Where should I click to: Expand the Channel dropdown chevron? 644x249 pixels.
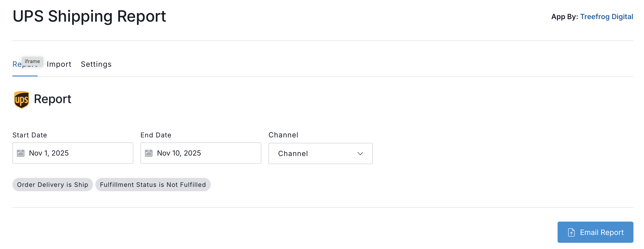coord(360,153)
